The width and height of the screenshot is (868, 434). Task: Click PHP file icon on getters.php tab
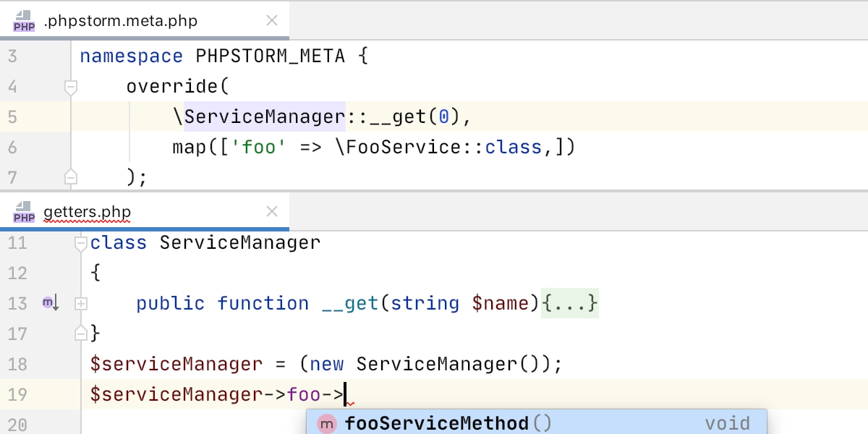click(x=24, y=212)
